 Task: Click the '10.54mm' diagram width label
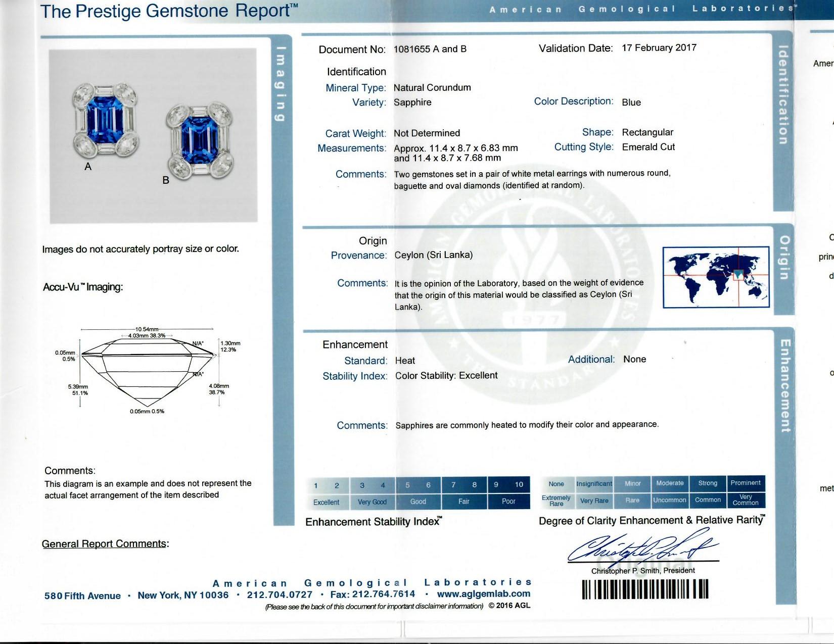(147, 329)
